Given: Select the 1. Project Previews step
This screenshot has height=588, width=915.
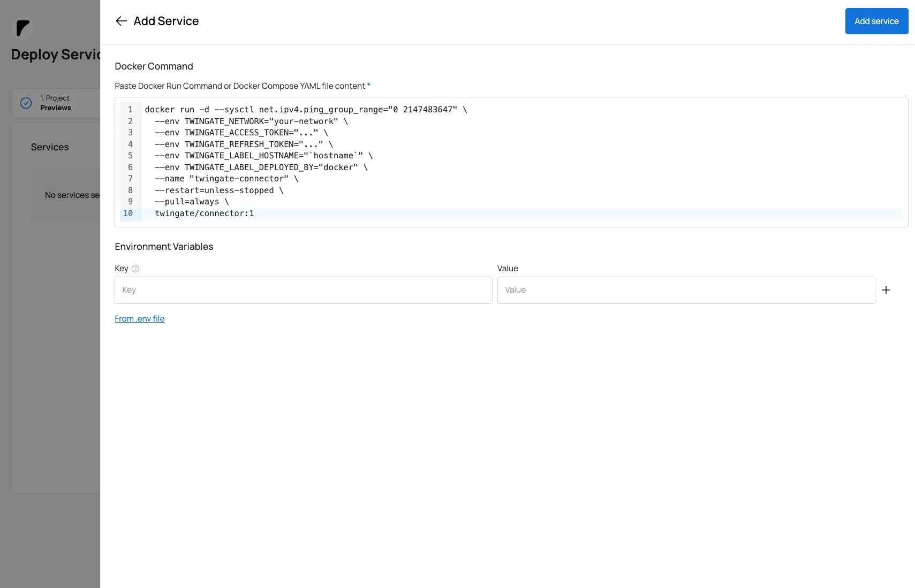Looking at the screenshot, I should click(x=56, y=103).
